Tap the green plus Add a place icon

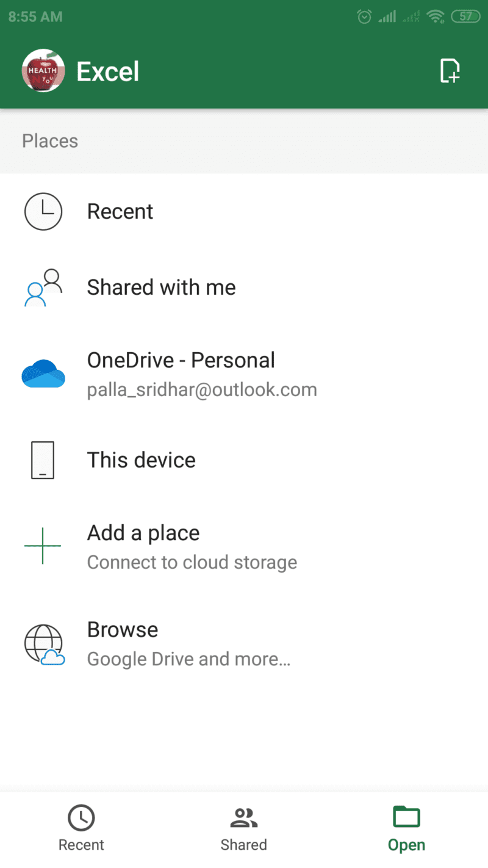pos(43,545)
